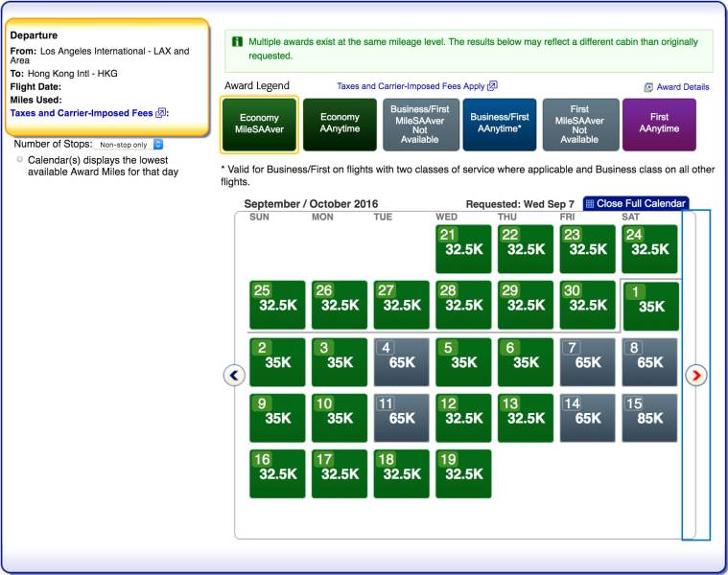The width and height of the screenshot is (728, 575).
Task: Select the Economy MileSAAver award tab
Action: click(x=259, y=125)
